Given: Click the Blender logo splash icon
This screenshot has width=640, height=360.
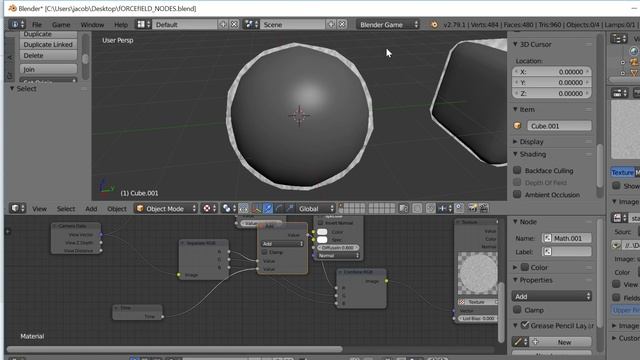Looking at the screenshot, I should point(434,24).
